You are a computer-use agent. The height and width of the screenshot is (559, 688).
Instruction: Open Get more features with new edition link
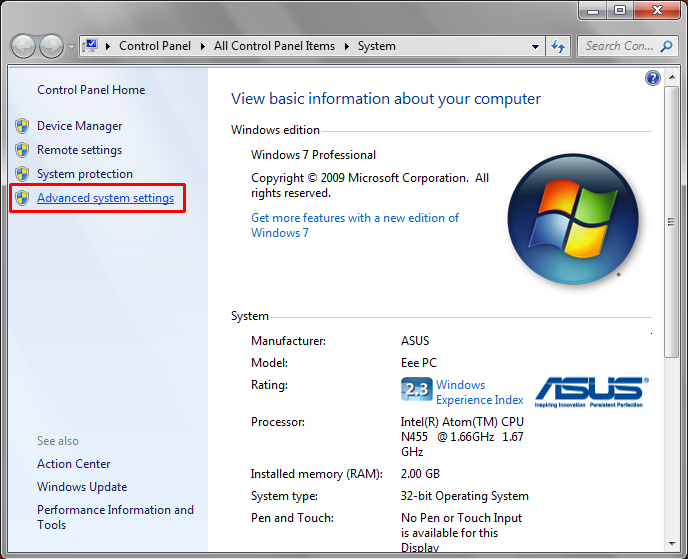click(x=355, y=225)
